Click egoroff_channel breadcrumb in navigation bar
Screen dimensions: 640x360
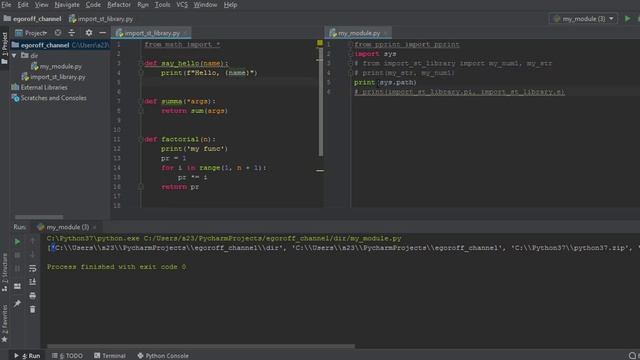point(33,19)
